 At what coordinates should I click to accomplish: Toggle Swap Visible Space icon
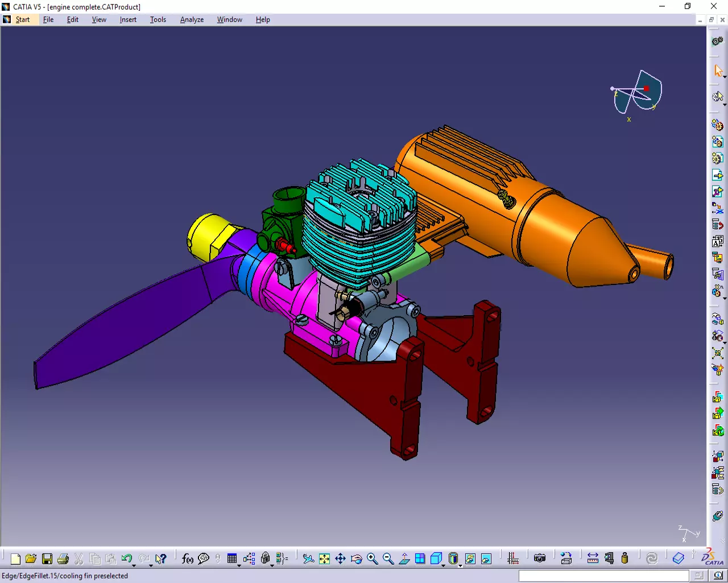486,559
